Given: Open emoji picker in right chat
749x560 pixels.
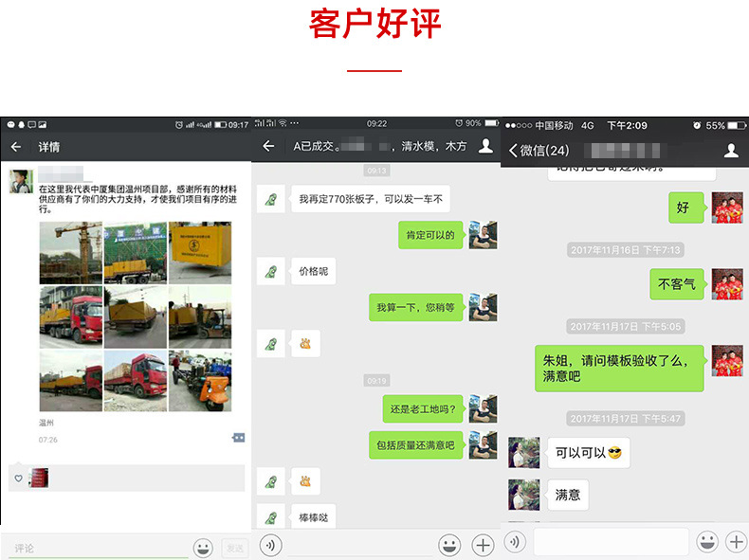Looking at the screenshot, I should (707, 542).
